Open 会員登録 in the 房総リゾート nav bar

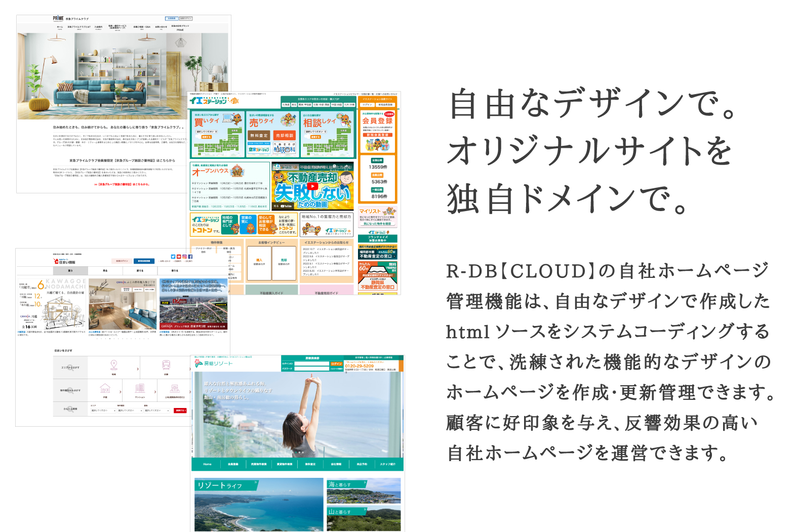tap(233, 464)
